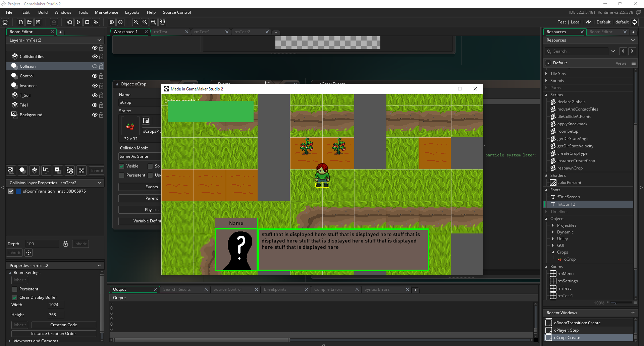Enable the Persistent room checkbox
The image size is (644, 346).
coord(15,289)
